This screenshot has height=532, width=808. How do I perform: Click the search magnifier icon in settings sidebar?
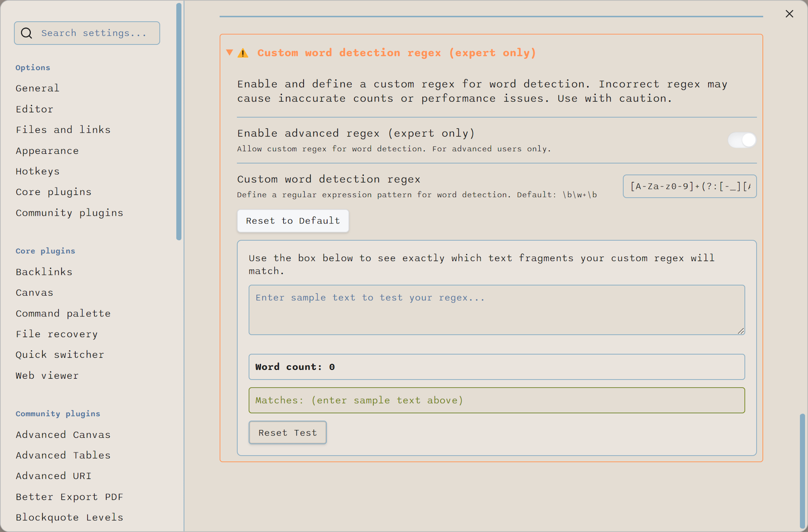tap(26, 33)
